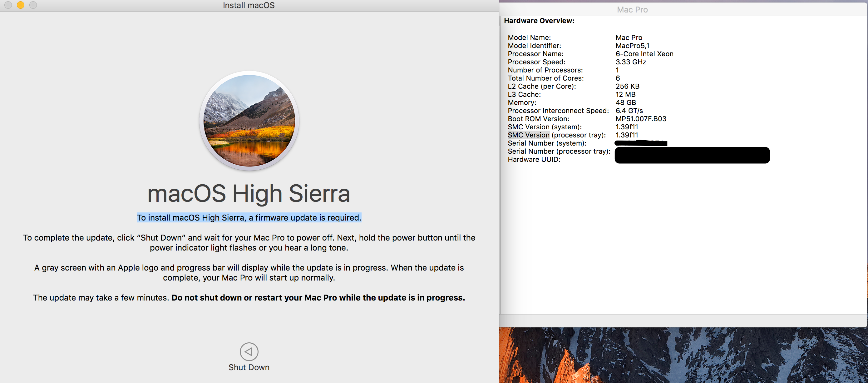Click the highlighted firmware update required sentence
The width and height of the screenshot is (868, 383).
click(249, 218)
